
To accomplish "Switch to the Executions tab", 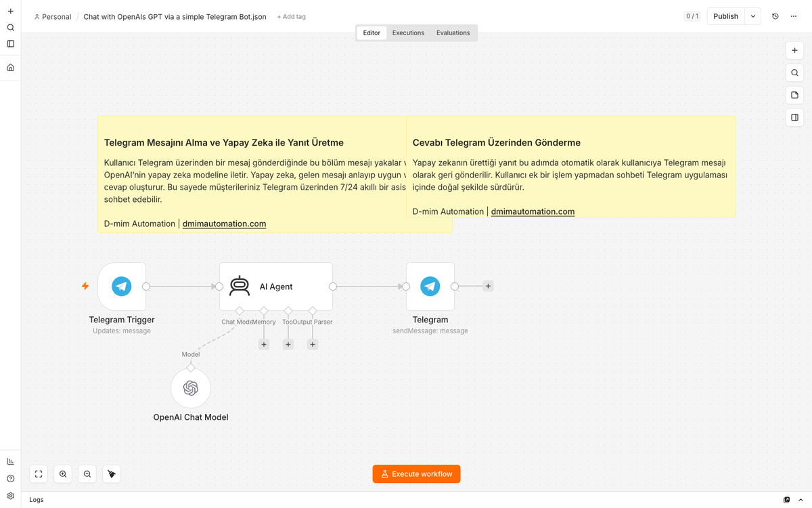I will (x=408, y=33).
